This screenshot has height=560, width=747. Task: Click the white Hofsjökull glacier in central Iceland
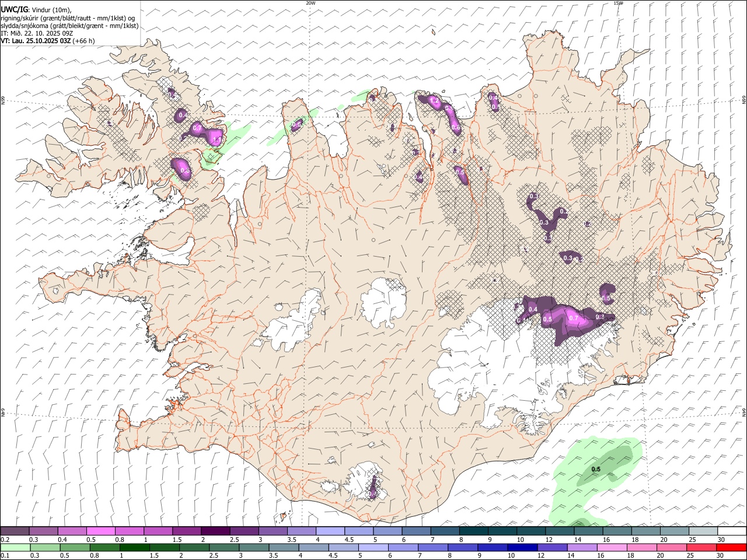[383, 303]
